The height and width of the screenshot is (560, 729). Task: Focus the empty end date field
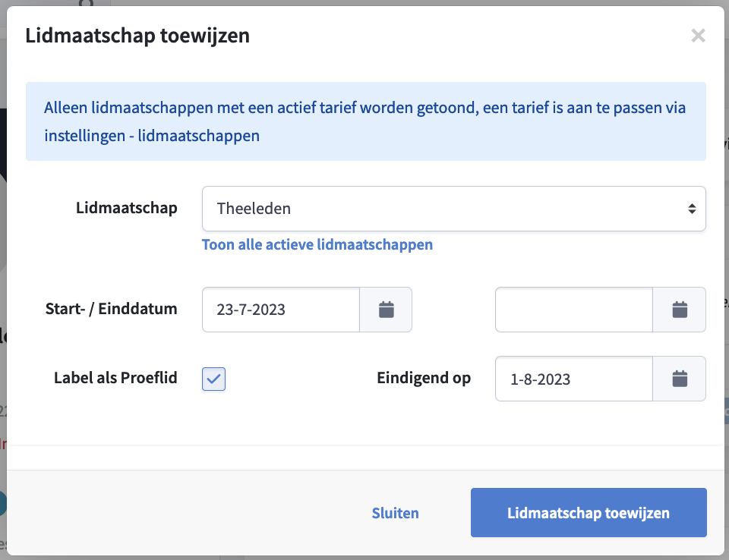[x=574, y=310]
